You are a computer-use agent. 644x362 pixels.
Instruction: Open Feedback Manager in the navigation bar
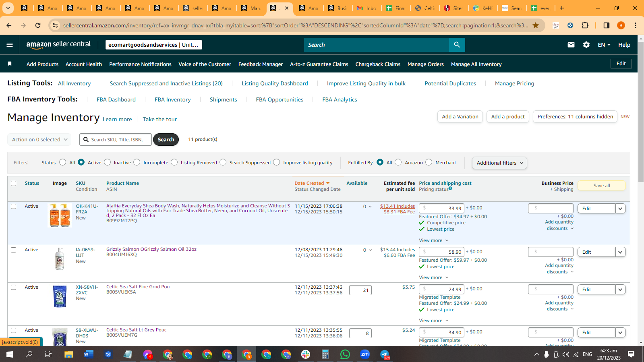click(x=261, y=64)
